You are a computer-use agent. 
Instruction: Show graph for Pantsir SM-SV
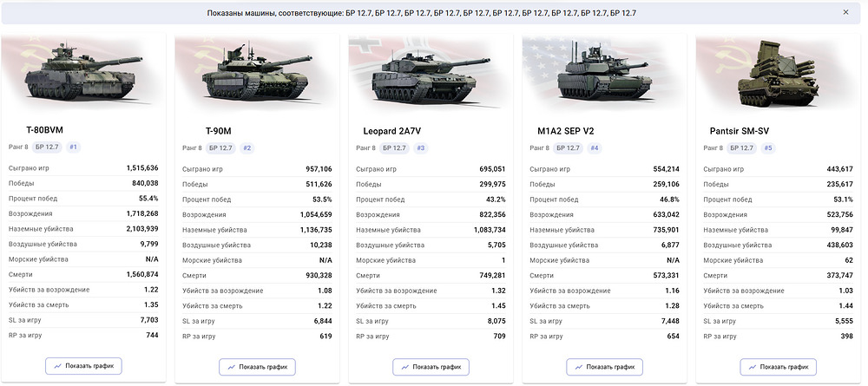(779, 367)
